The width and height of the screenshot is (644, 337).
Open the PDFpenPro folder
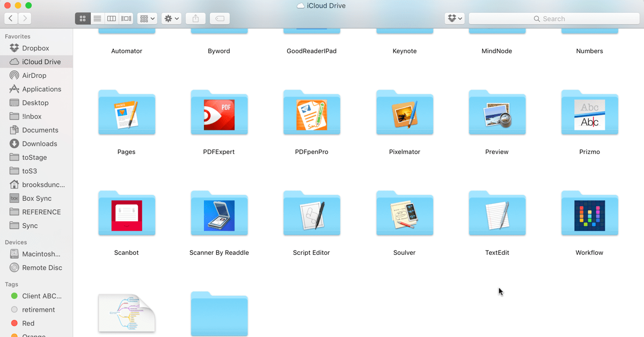click(312, 113)
